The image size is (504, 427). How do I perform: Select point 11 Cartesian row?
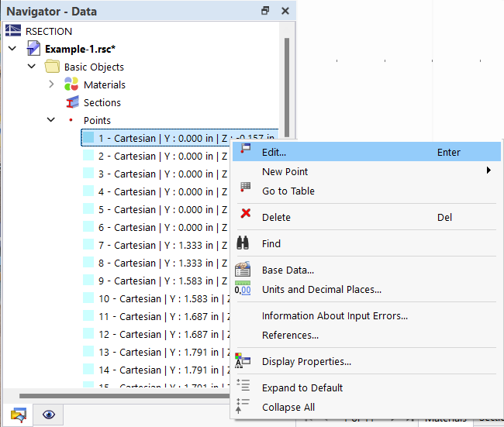[156, 316]
